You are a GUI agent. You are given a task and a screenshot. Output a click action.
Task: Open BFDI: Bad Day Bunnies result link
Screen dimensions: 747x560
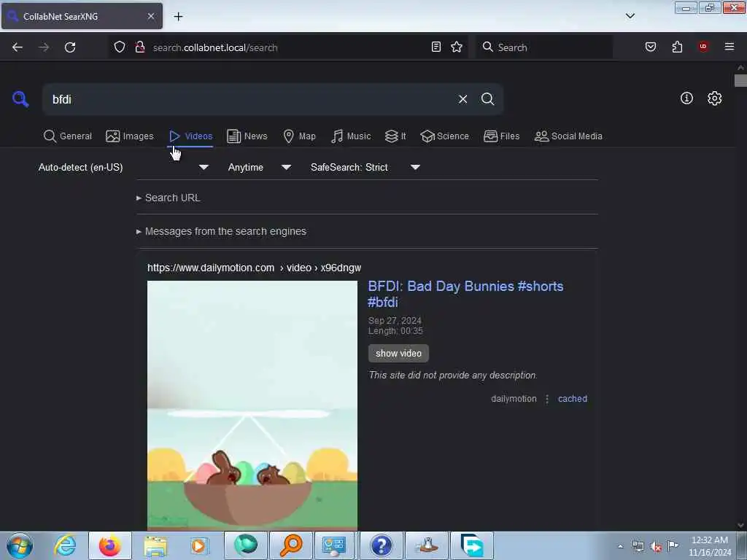(x=465, y=294)
